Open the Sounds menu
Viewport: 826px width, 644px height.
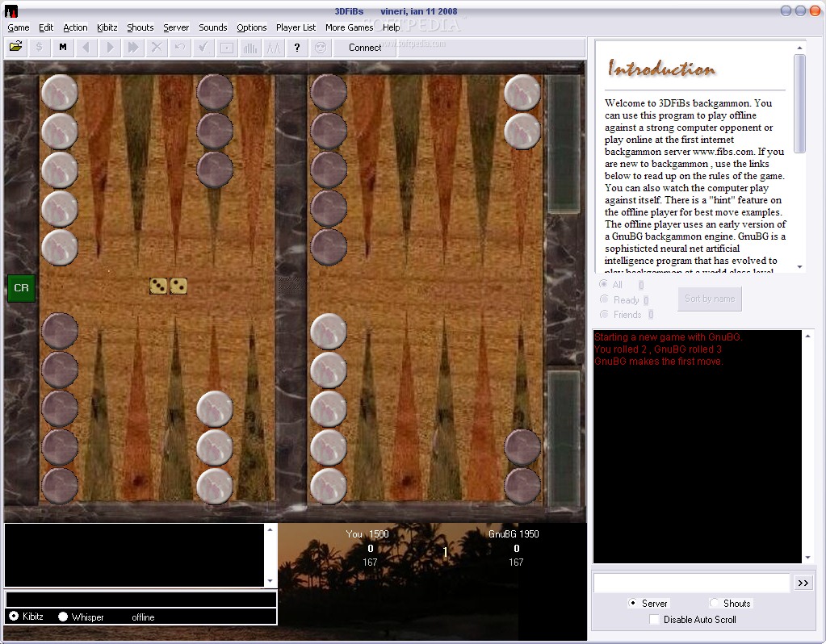click(x=213, y=27)
